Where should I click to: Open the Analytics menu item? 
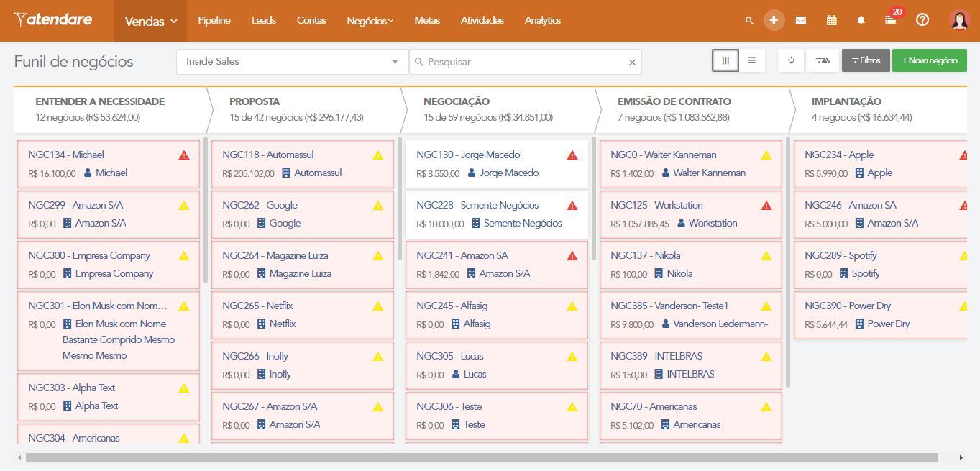(x=542, y=21)
